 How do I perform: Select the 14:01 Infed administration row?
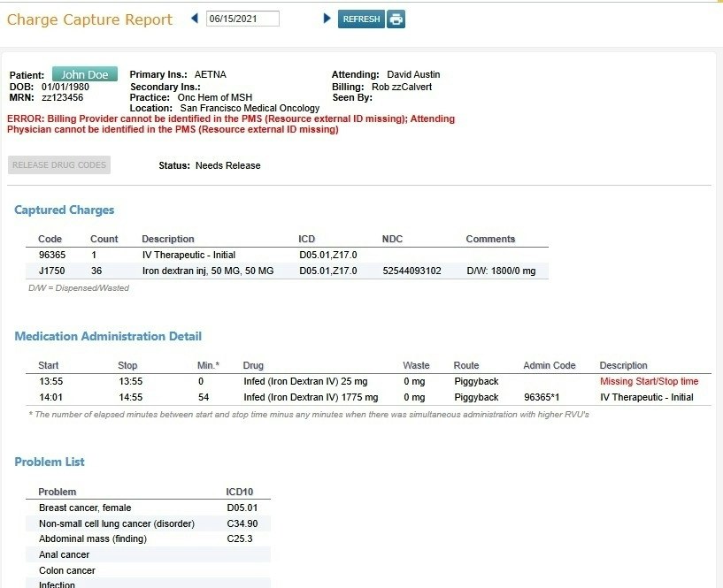(x=368, y=397)
